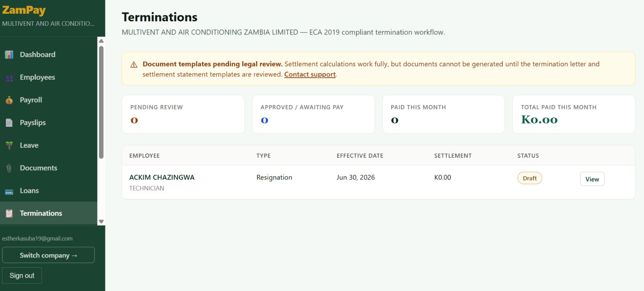644x291 pixels.
Task: Follow the Contact support link
Action: coord(310,74)
